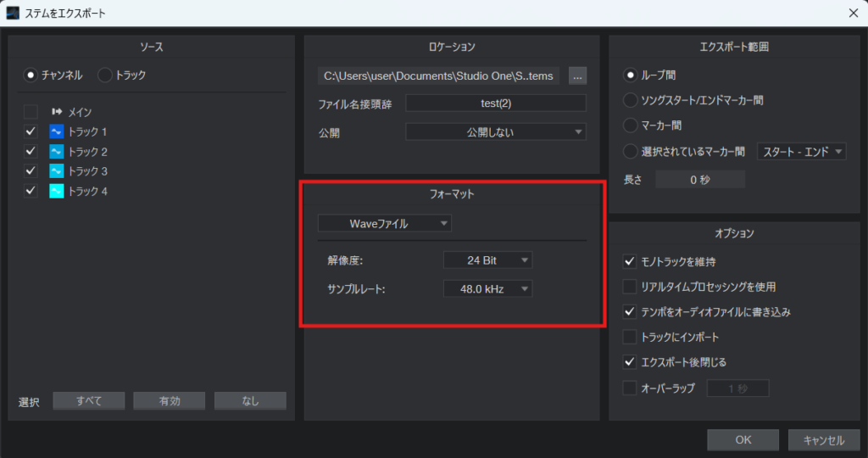868x458 pixels.
Task: Click the トラック 3 waveform icon
Action: (x=57, y=171)
